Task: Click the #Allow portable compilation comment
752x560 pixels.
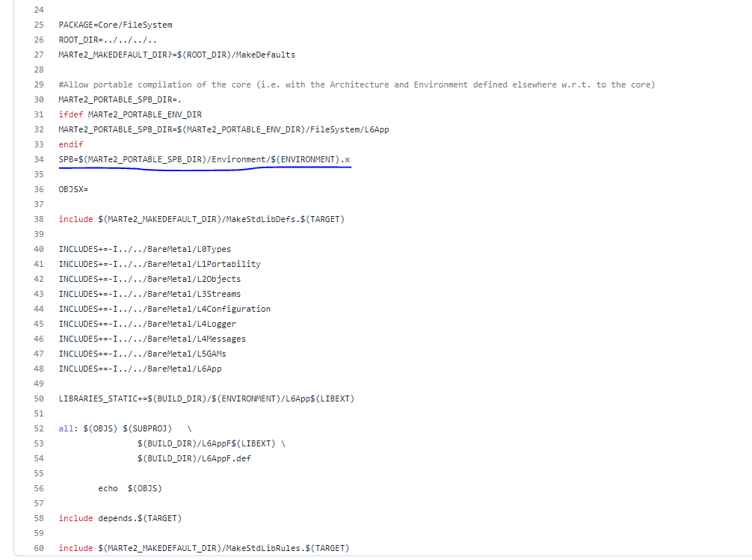Action: pyautogui.click(x=357, y=85)
